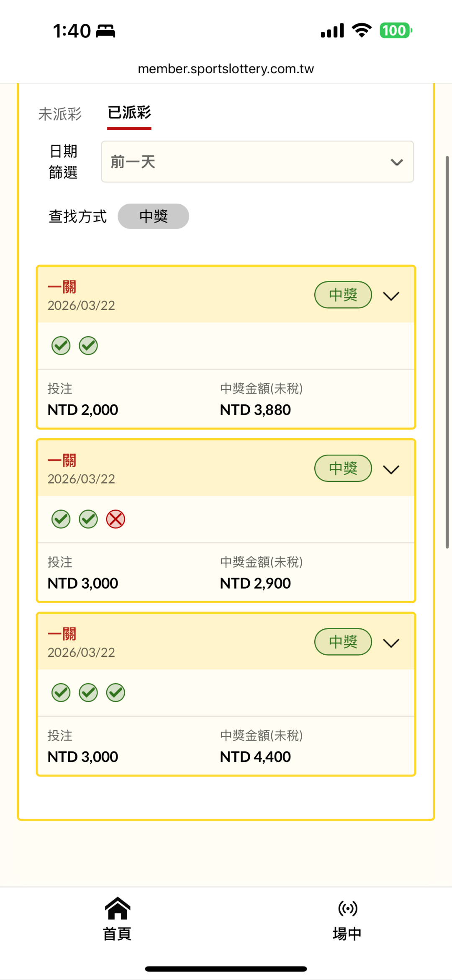
Task: Tap the 中獎 badge on the NTD 3,880 bet
Action: tap(343, 295)
